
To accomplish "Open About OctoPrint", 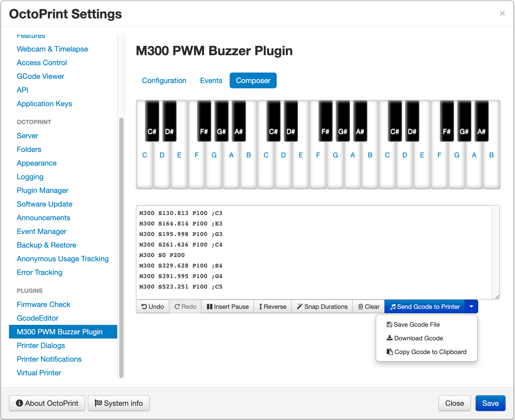I will [x=47, y=403].
